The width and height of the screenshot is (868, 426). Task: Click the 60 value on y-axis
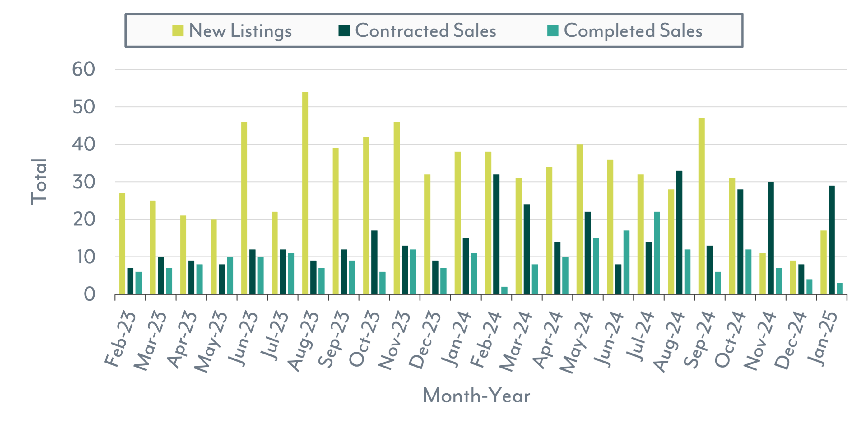pos(84,69)
